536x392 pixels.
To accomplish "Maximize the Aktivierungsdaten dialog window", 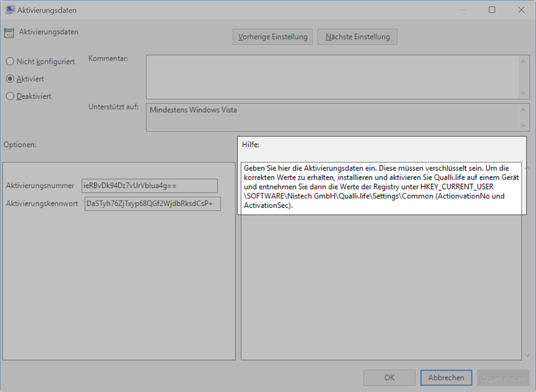I will (492, 10).
